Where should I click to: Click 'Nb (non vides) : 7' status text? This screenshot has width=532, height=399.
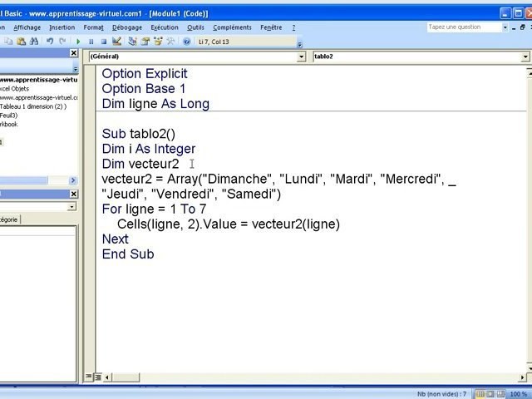click(x=441, y=394)
